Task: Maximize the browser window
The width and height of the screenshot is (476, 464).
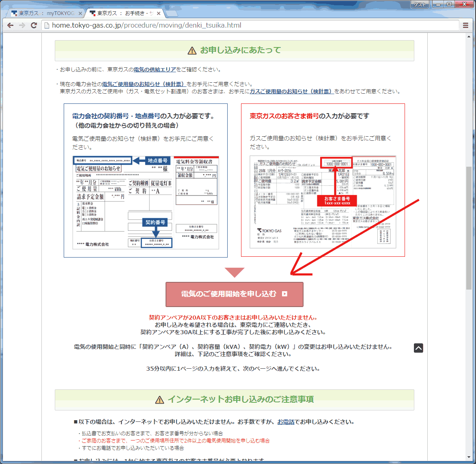Action: (449, 4)
